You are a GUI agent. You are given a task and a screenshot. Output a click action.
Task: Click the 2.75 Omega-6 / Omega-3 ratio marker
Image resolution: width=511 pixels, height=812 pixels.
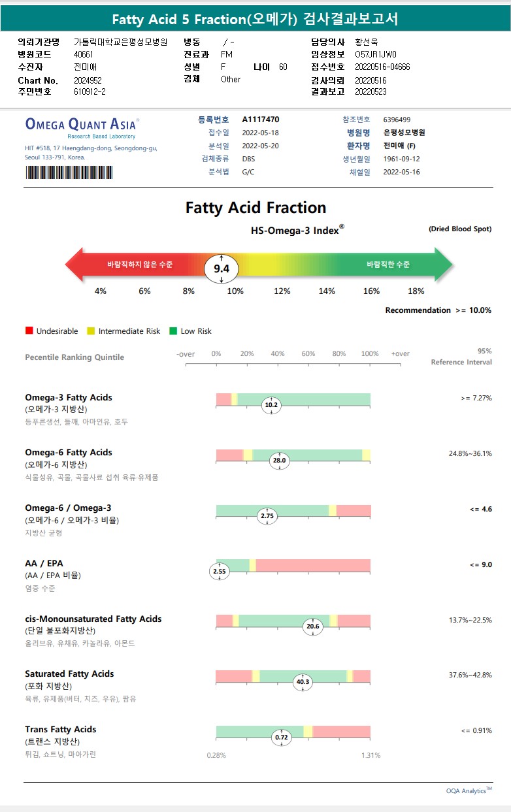tap(267, 516)
